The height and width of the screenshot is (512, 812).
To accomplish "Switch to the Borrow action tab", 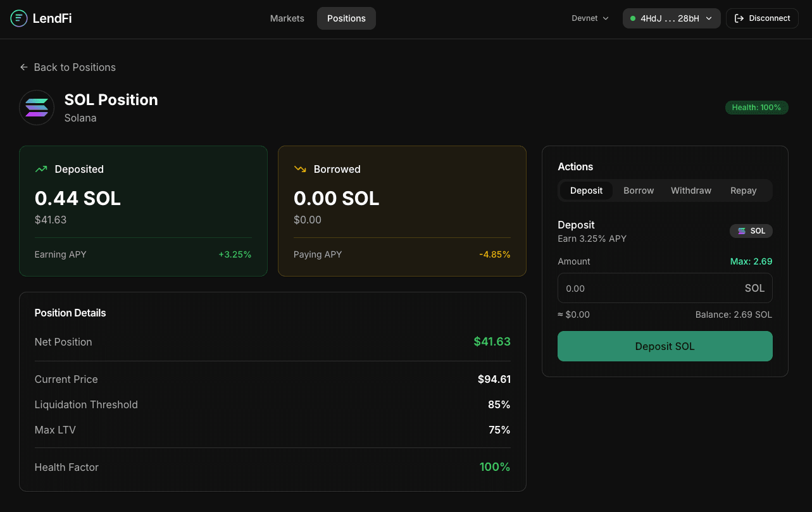I will tap(638, 190).
